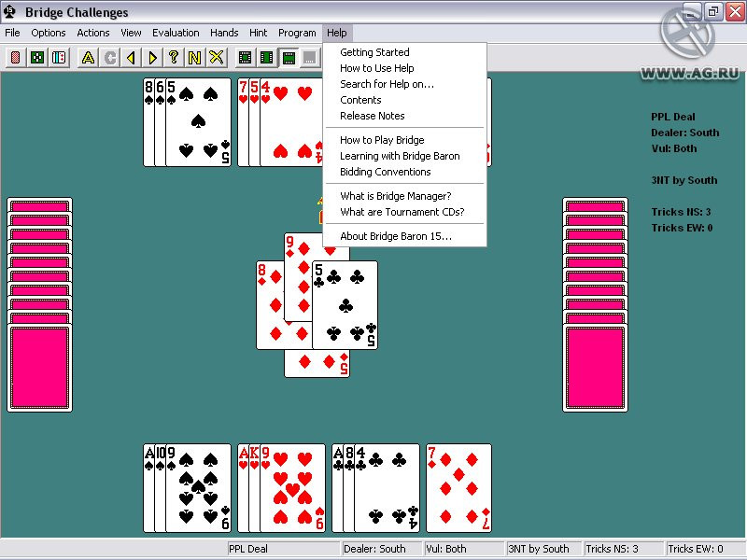The height and width of the screenshot is (560, 747).
Task: Click the gray disabled table view icon
Action: [310, 58]
